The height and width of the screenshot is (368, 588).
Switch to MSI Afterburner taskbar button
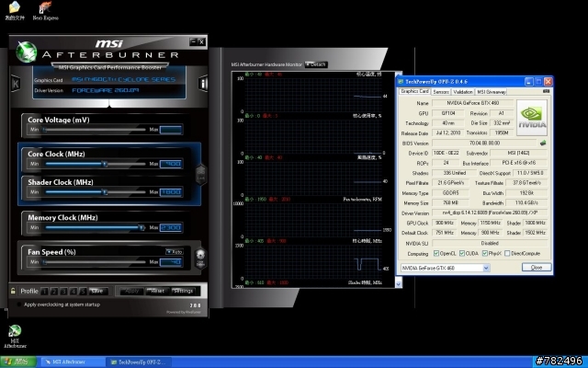click(73, 362)
